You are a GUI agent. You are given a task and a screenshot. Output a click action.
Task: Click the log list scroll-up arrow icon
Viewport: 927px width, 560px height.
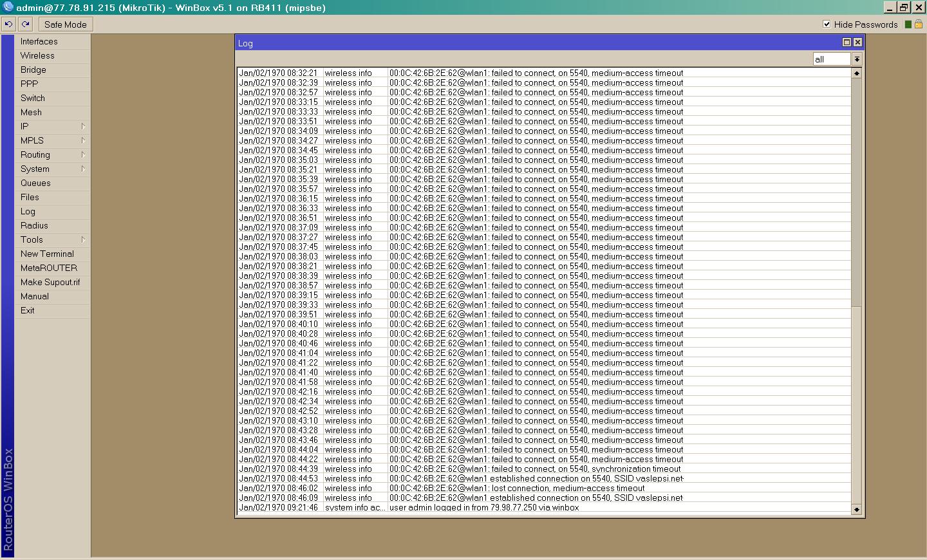point(856,73)
